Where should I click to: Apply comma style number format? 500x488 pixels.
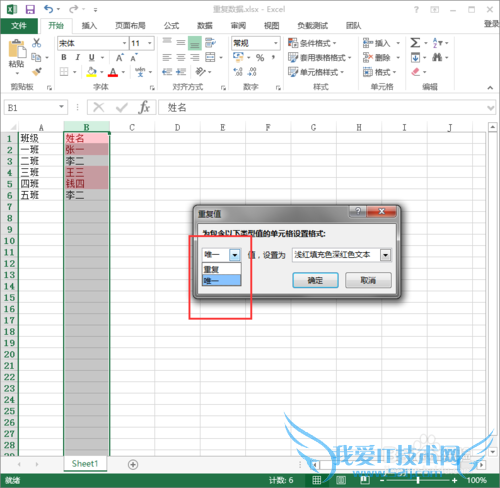[273, 58]
